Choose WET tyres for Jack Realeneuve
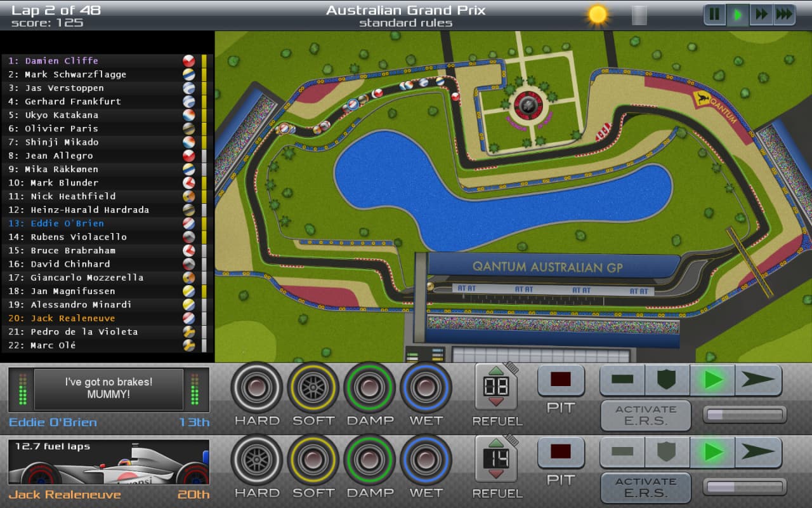This screenshot has height=508, width=812. pos(426,460)
